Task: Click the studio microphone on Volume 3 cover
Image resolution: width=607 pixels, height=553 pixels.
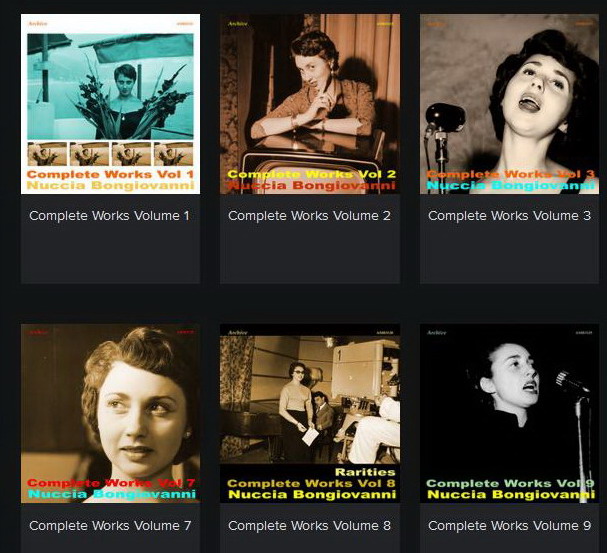Action: click(442, 120)
